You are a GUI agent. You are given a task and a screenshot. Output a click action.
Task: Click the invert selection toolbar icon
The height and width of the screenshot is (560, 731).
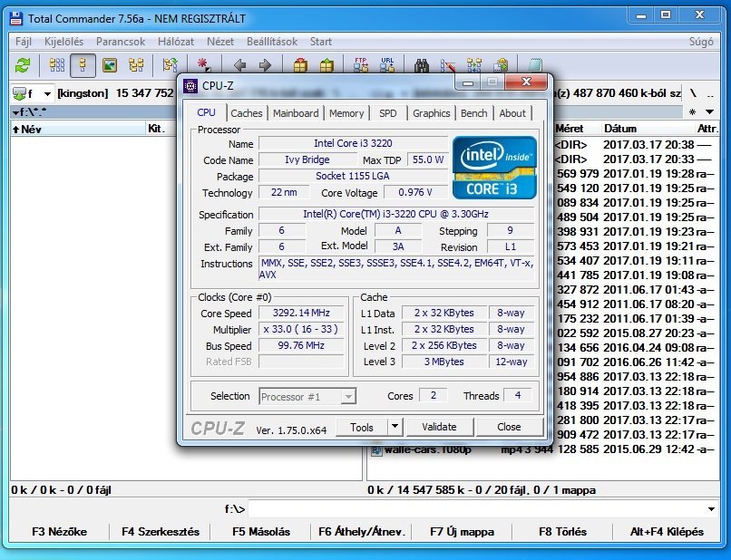pos(171,65)
